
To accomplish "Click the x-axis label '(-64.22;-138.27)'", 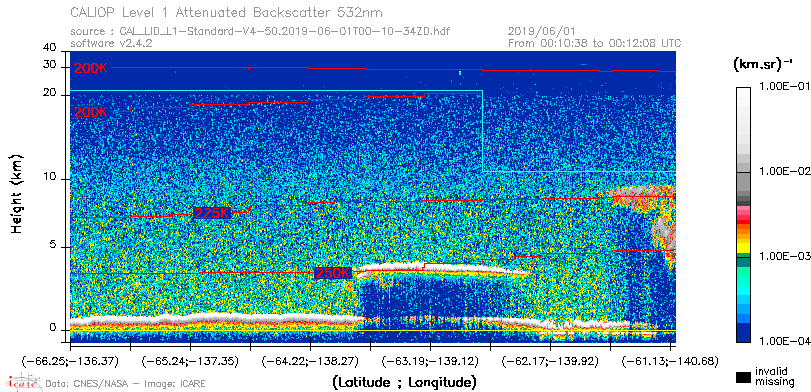I will (310, 361).
